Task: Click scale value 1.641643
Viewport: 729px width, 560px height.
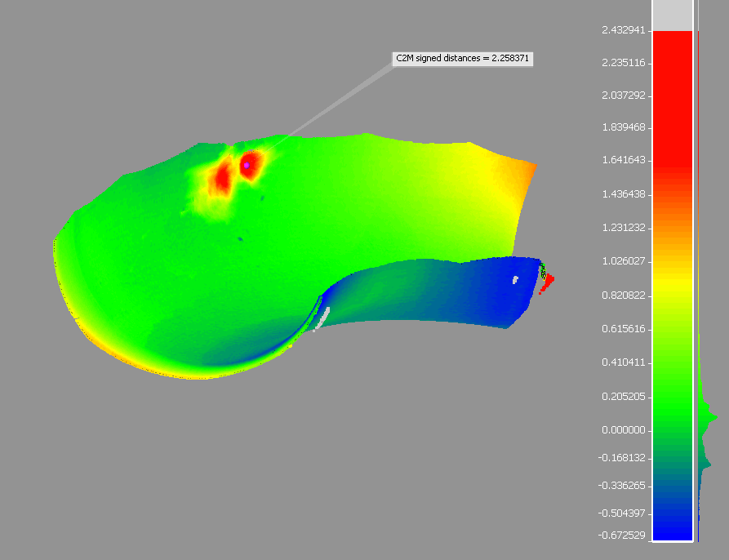Action: click(x=624, y=160)
